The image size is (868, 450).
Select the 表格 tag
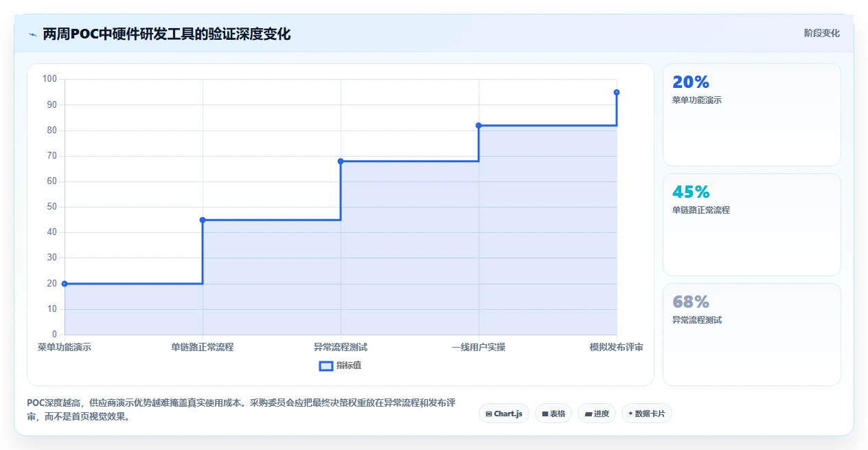point(553,414)
